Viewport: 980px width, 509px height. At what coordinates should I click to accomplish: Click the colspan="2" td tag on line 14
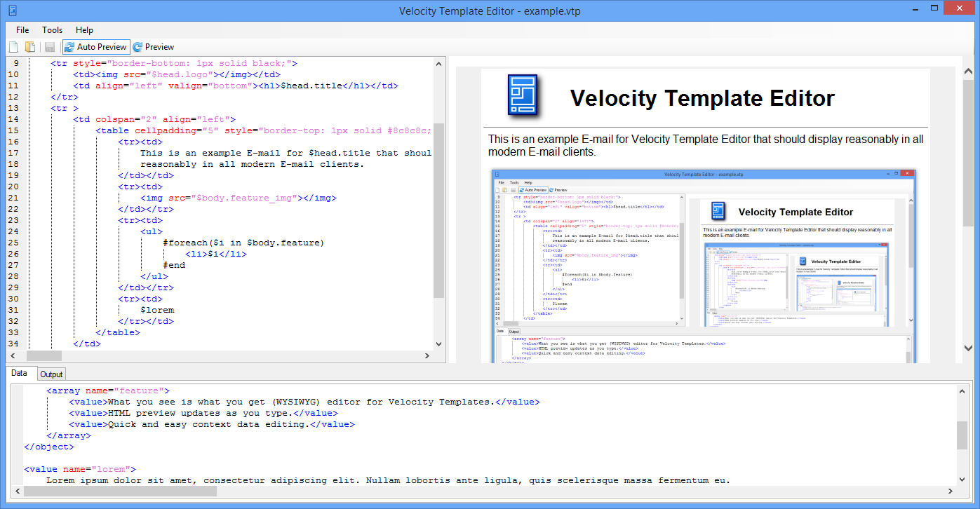(x=154, y=119)
